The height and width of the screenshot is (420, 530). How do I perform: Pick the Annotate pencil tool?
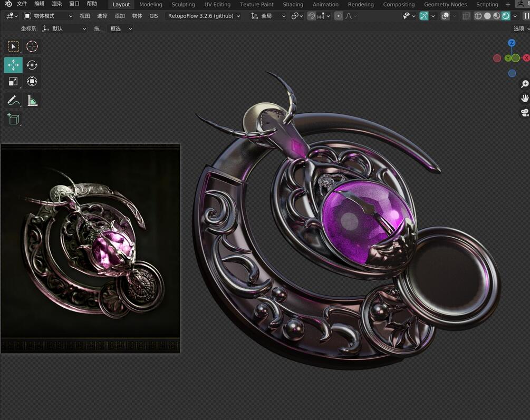[x=13, y=100]
